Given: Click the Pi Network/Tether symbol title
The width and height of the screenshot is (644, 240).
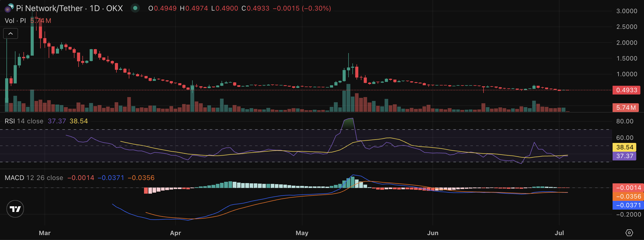Looking at the screenshot, I should pos(69,8).
